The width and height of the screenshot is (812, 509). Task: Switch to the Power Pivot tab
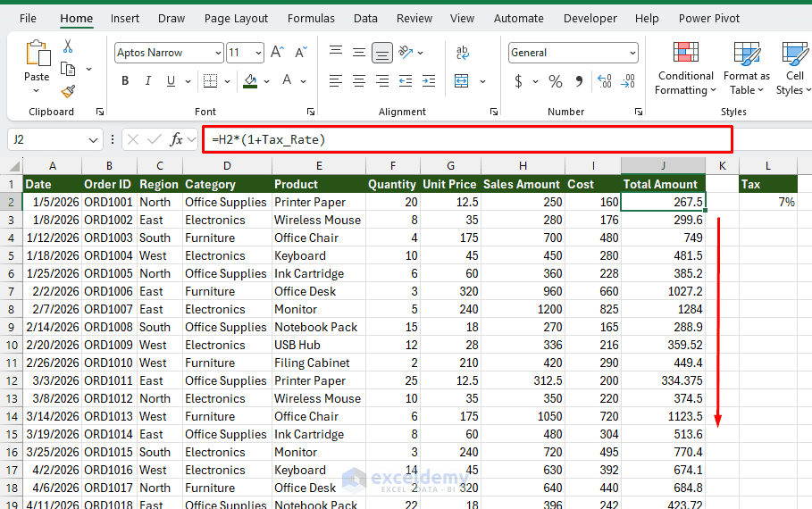point(709,19)
